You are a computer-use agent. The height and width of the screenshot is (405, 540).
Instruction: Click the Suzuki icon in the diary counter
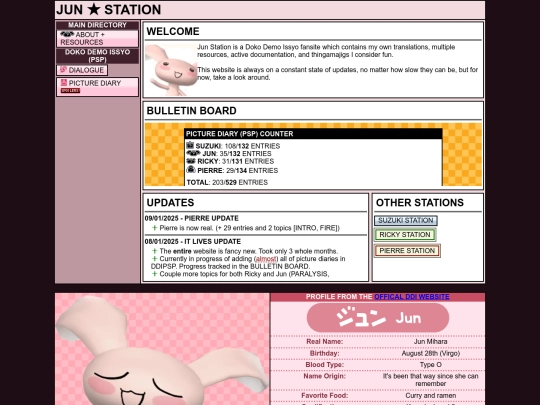(190, 145)
